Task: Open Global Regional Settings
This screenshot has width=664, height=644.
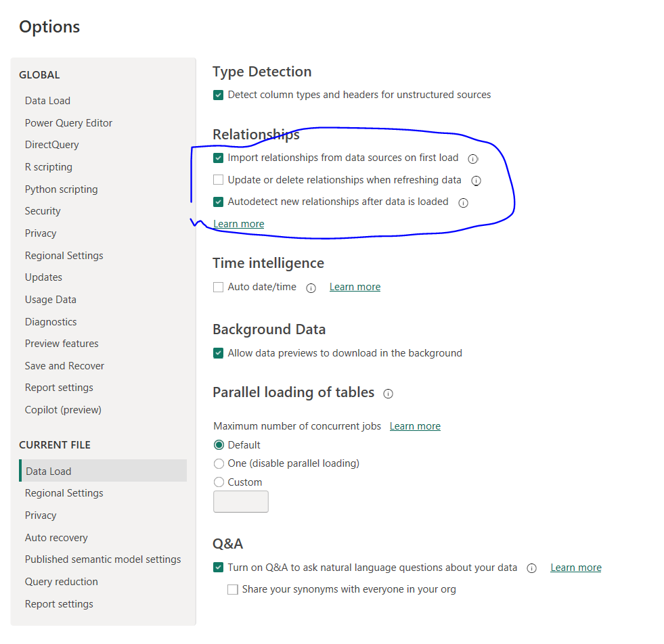Action: (x=64, y=256)
